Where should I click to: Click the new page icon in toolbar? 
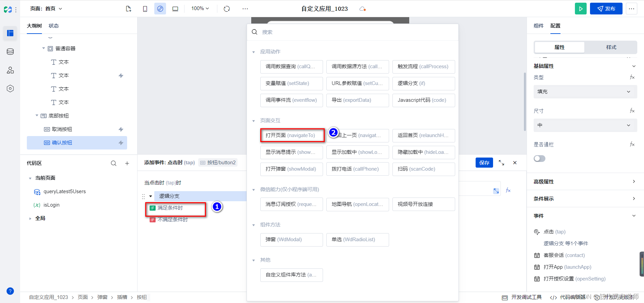(x=128, y=9)
